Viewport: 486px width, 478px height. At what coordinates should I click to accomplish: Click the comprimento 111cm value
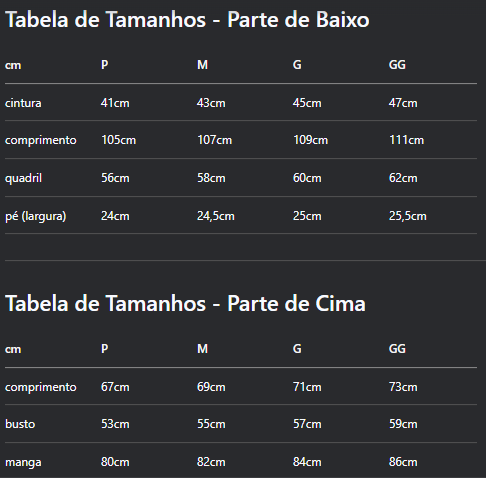(x=406, y=140)
